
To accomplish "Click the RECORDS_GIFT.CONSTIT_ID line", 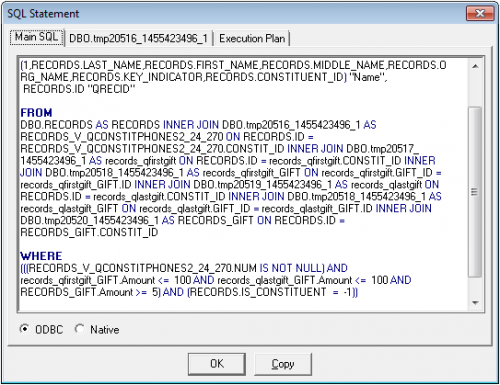I will pos(89,232).
